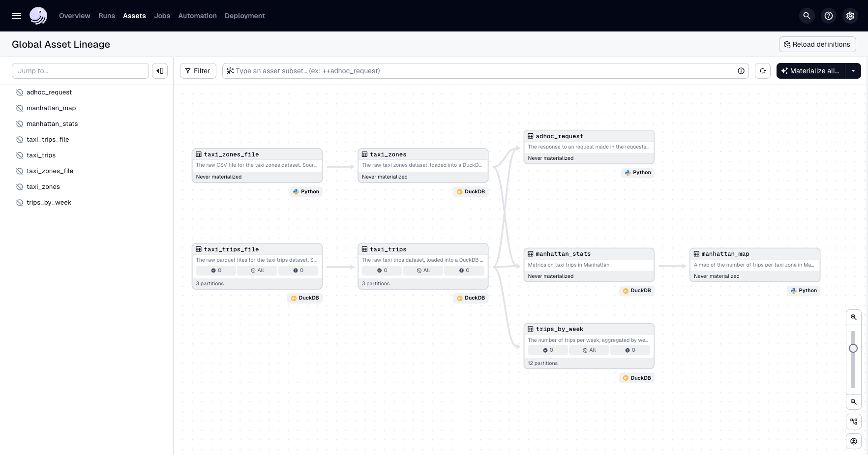Switch to the Automation tab
The width and height of the screenshot is (868, 455).
pos(197,16)
